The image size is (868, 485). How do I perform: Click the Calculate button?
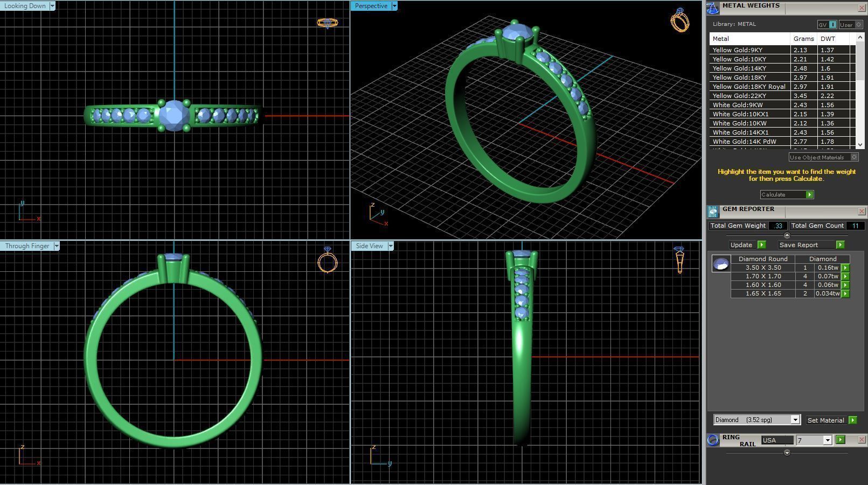tap(786, 194)
